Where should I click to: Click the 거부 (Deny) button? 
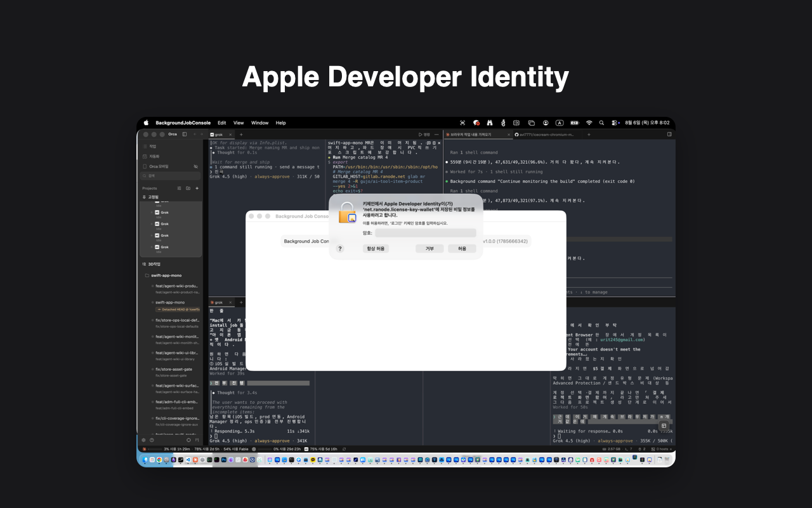pyautogui.click(x=429, y=249)
